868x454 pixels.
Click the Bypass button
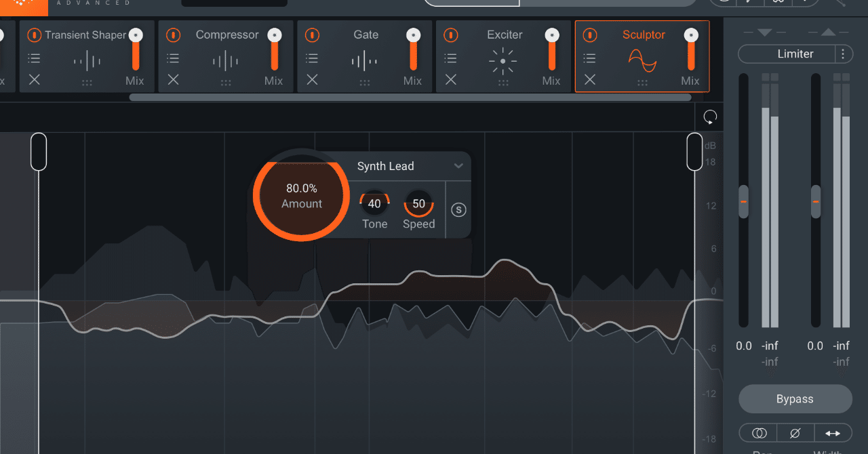tap(795, 399)
